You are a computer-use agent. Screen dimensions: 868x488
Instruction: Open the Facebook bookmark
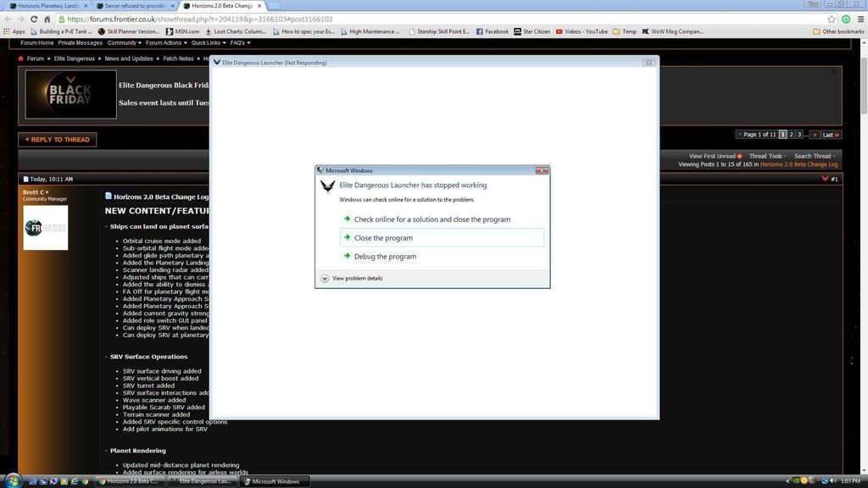point(492,31)
